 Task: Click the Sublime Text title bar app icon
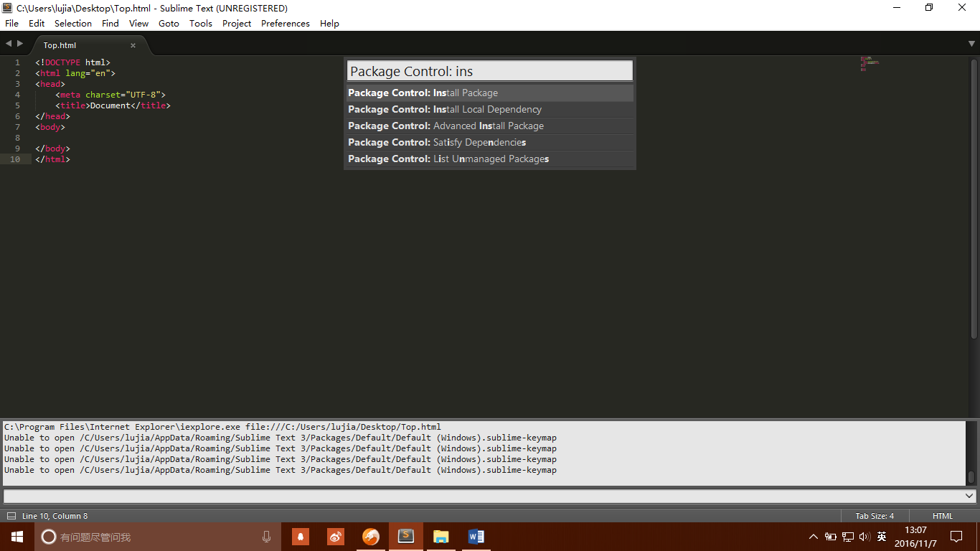tap(7, 8)
